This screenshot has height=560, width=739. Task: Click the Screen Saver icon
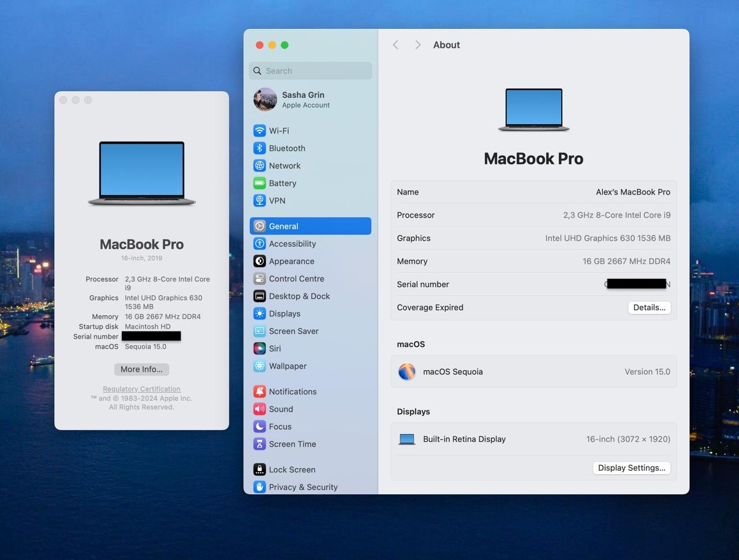coord(260,331)
